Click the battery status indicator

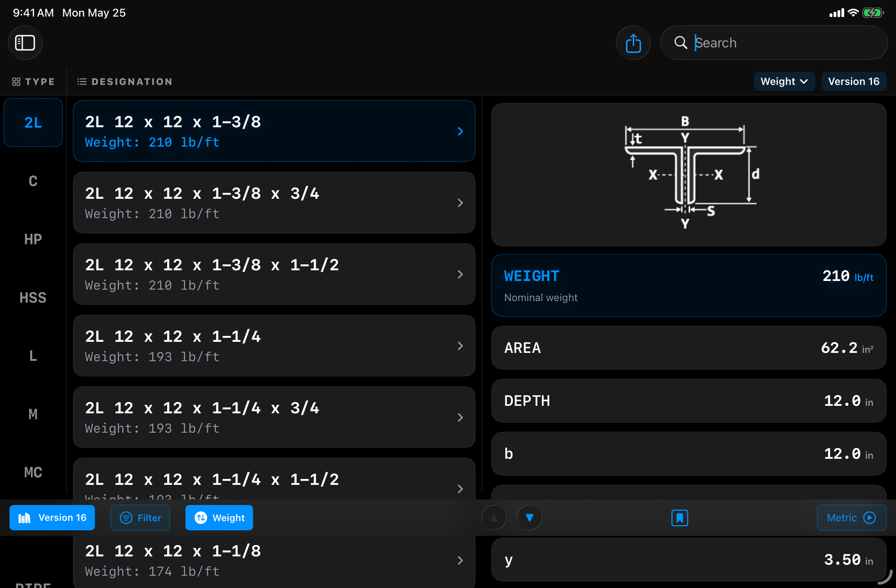point(873,13)
